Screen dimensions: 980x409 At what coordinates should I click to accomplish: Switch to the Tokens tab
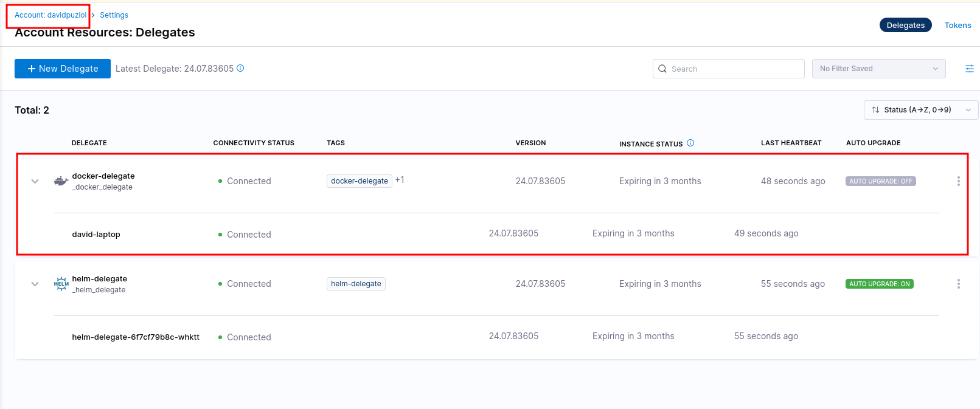(957, 25)
